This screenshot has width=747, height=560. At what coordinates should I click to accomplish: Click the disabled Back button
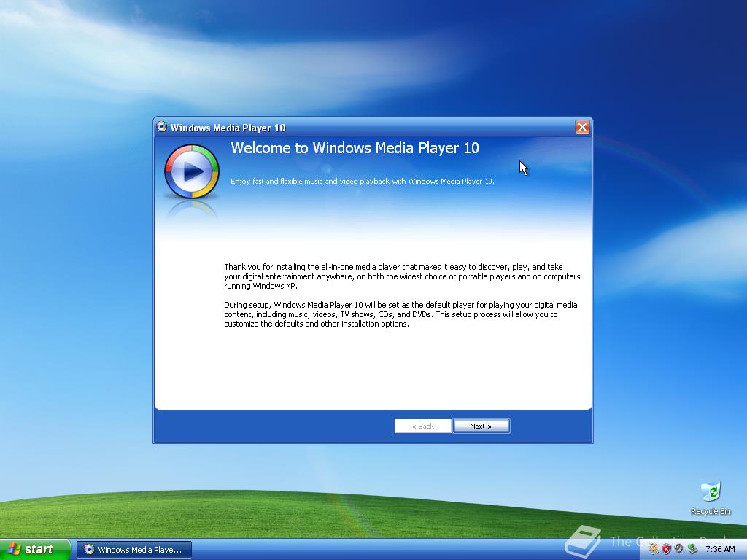point(422,426)
